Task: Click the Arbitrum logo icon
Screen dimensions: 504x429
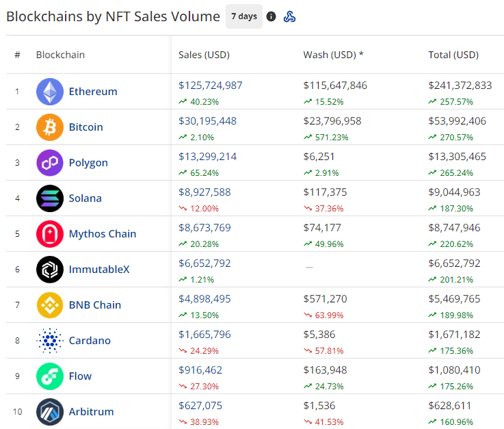Action: (49, 412)
